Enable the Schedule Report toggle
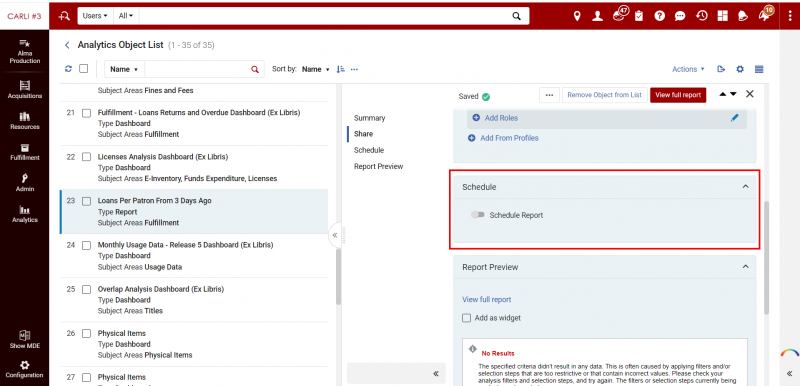 point(478,215)
